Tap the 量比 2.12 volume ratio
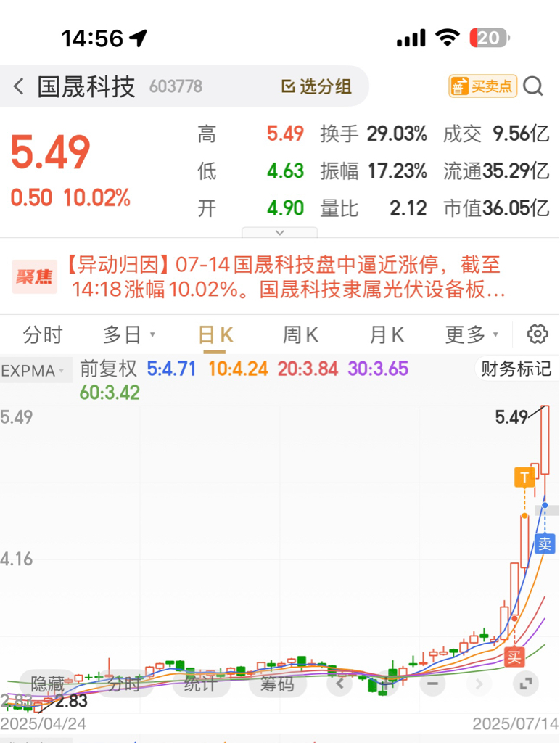This screenshot has width=560, height=743. coord(374,208)
